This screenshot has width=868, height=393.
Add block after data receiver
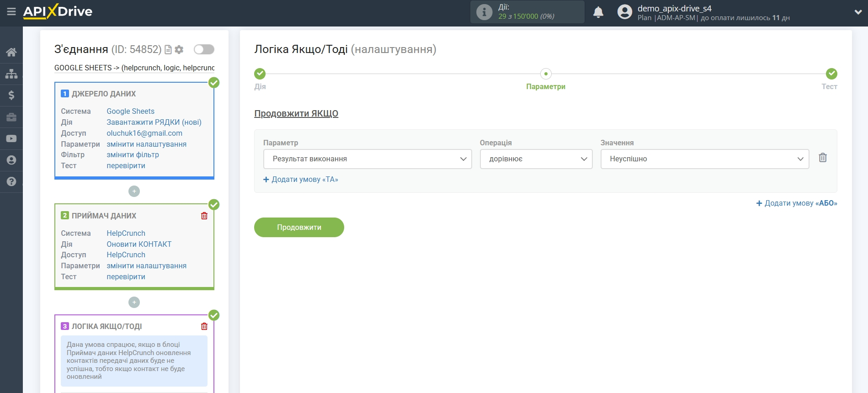pos(134,302)
